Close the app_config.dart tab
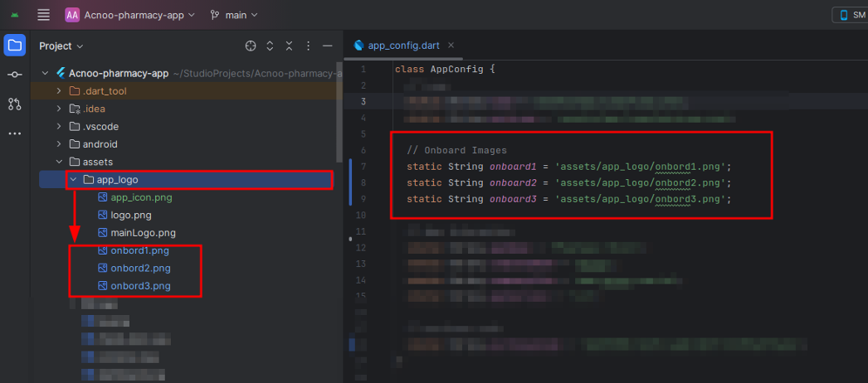 450,46
